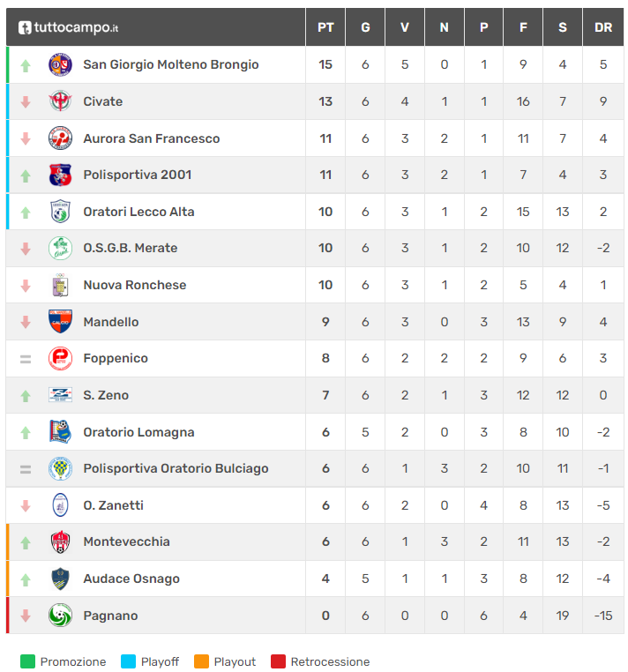
Task: Click the red Retrocessione legend swatch
Action: [x=278, y=661]
